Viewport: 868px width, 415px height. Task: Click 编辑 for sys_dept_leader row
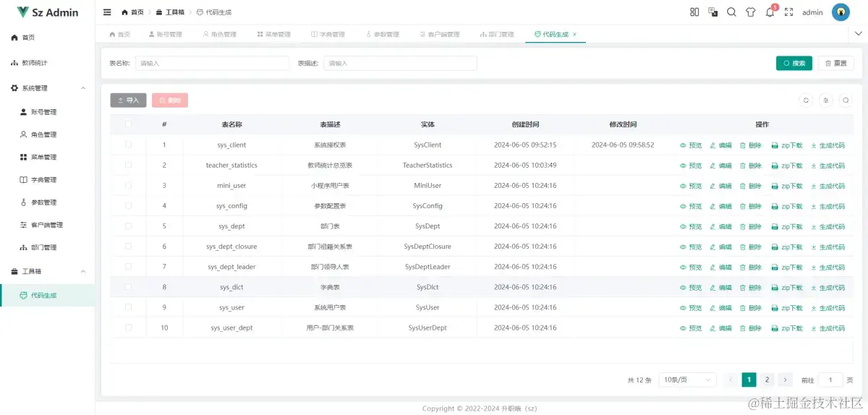tap(720, 267)
